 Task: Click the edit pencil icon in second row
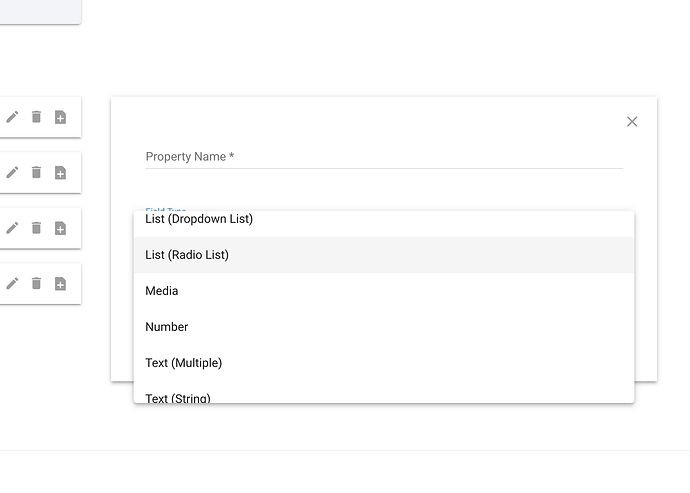12,173
